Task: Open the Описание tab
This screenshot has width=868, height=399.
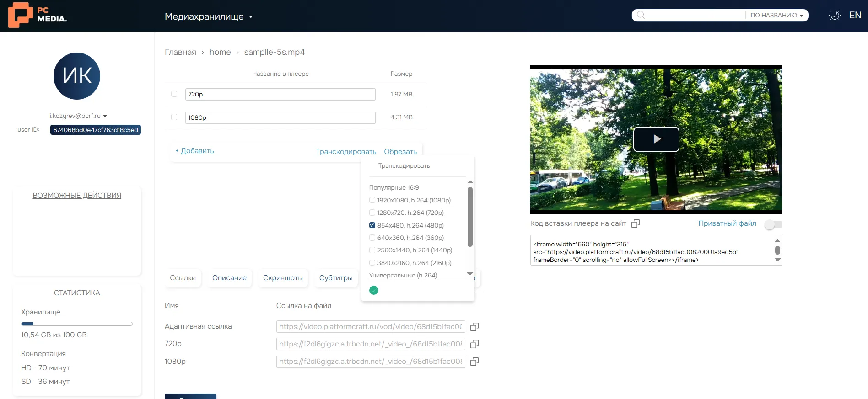Action: (x=229, y=278)
